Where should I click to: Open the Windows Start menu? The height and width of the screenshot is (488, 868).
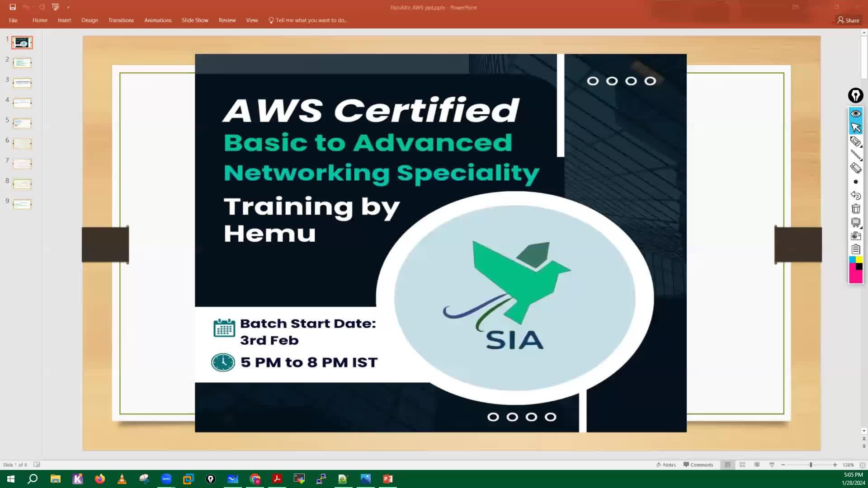click(x=11, y=479)
